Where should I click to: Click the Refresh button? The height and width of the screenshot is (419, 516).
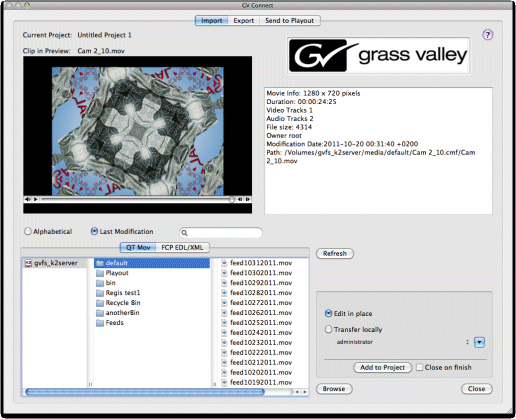[x=335, y=254]
